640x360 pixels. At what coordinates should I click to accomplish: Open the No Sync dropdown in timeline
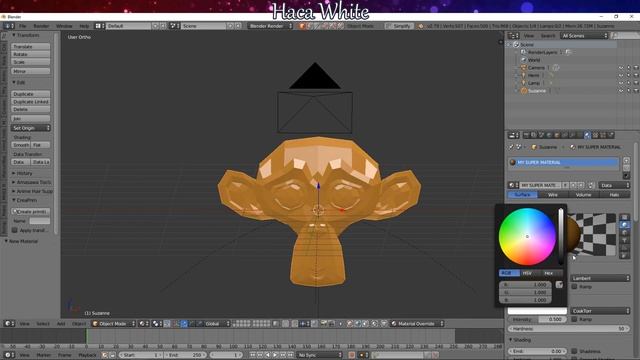point(319,355)
